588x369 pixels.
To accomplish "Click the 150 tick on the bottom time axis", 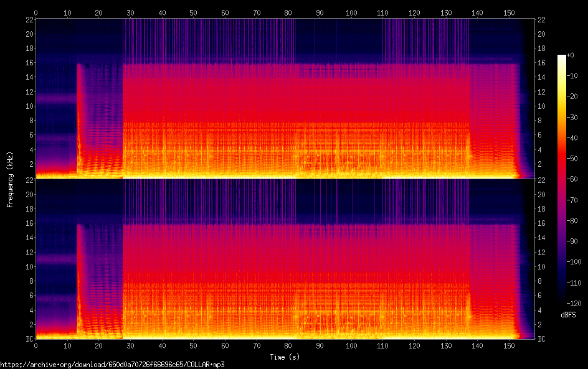I will coord(509,346).
